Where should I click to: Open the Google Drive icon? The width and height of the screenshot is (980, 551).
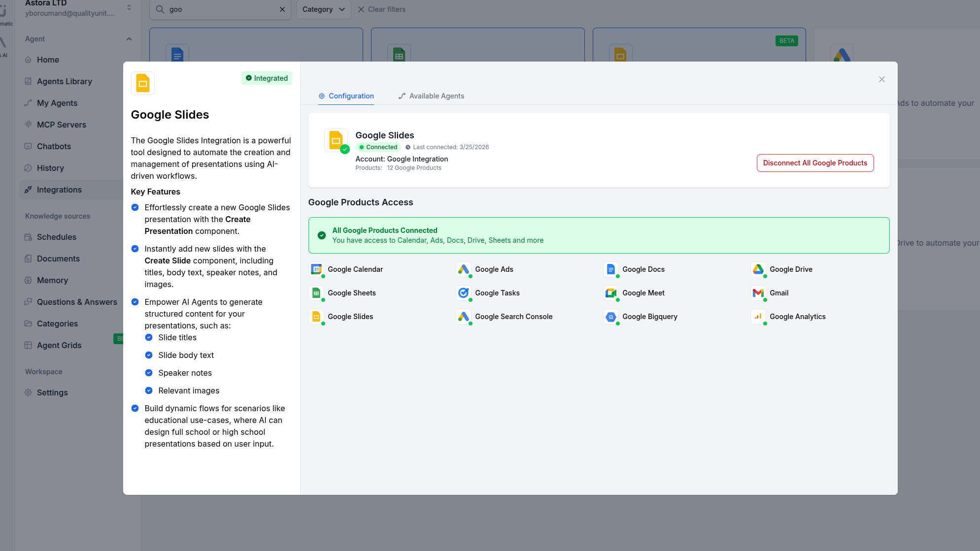758,269
